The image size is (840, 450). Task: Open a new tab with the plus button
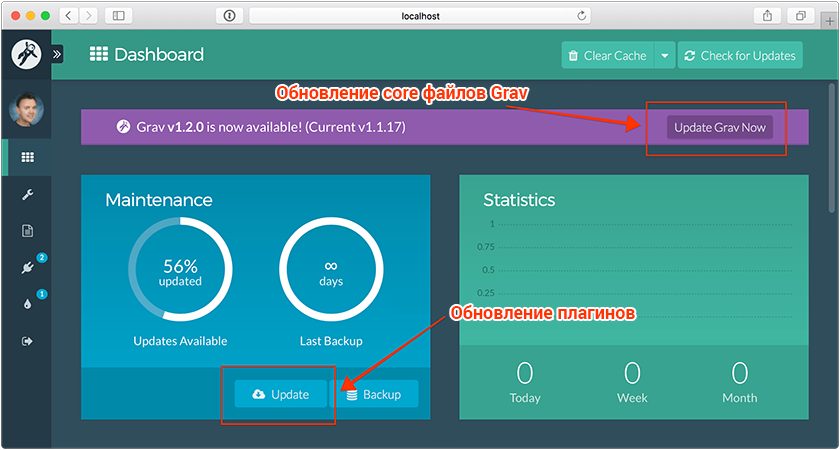tap(831, 19)
